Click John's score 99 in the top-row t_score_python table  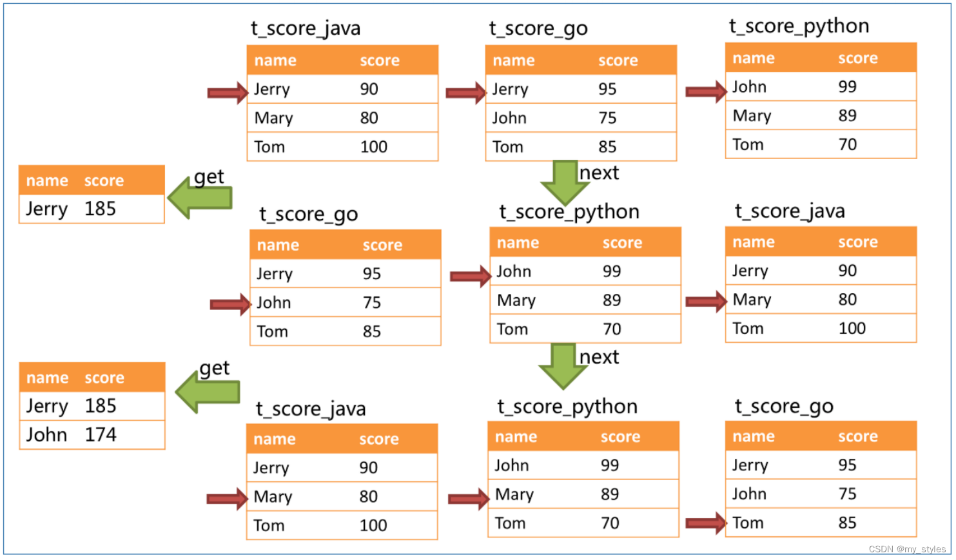tap(847, 87)
